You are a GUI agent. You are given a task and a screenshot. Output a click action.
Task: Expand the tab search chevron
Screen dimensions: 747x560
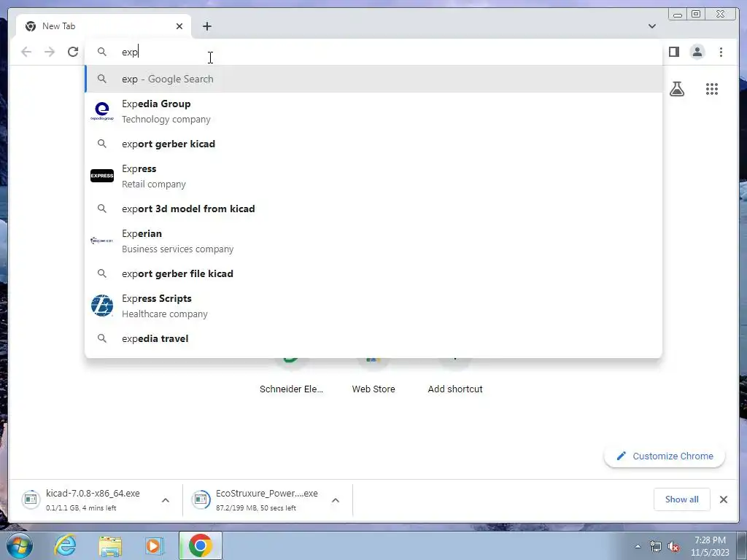pyautogui.click(x=651, y=26)
